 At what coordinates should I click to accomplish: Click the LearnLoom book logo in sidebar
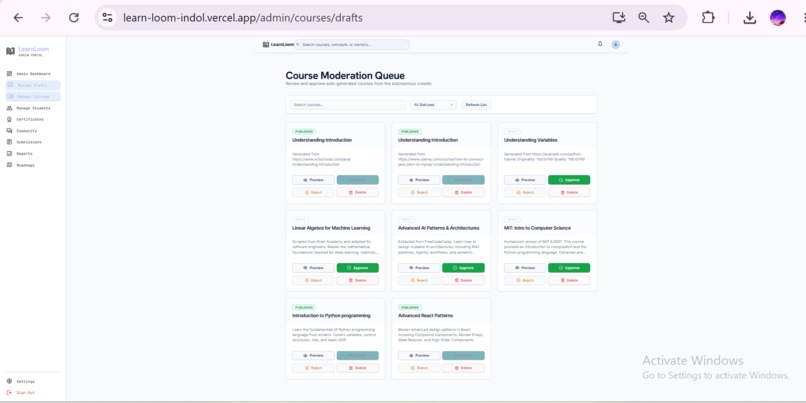point(10,51)
